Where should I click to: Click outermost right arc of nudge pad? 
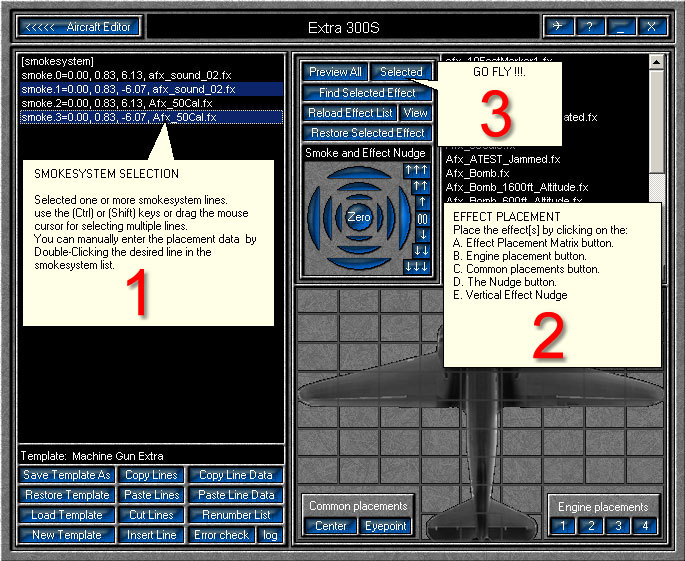(405, 218)
